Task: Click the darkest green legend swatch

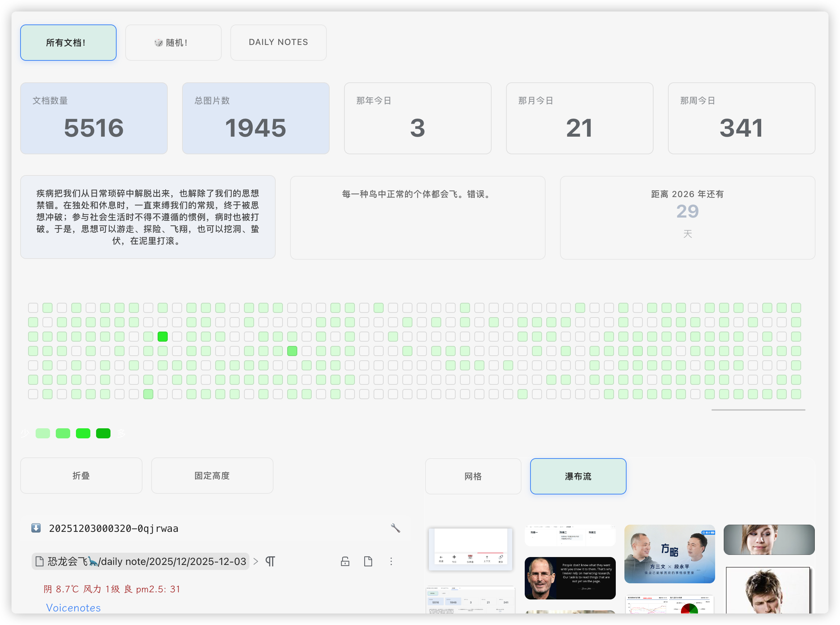Action: [x=103, y=433]
